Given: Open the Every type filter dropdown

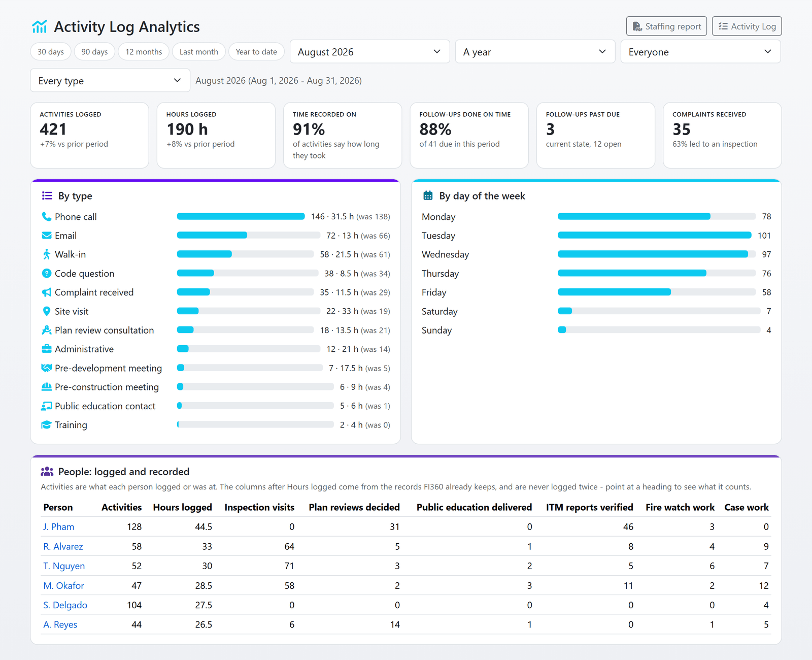Looking at the screenshot, I should tap(110, 81).
